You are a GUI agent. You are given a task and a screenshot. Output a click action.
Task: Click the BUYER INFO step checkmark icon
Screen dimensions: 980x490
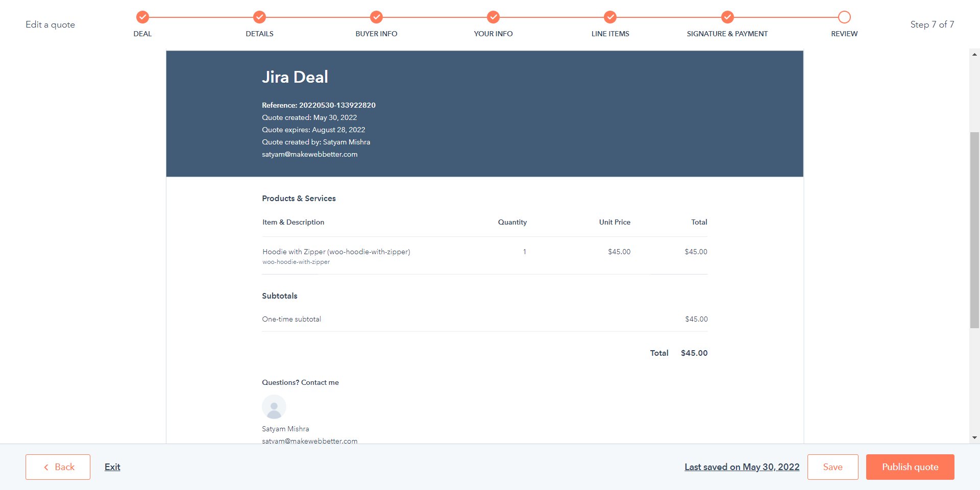[x=376, y=17]
